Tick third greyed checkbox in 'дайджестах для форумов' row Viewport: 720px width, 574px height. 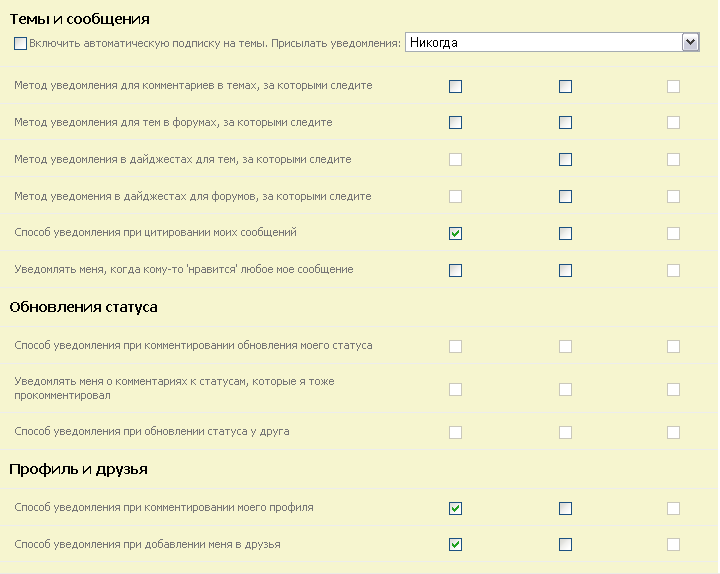point(673,197)
